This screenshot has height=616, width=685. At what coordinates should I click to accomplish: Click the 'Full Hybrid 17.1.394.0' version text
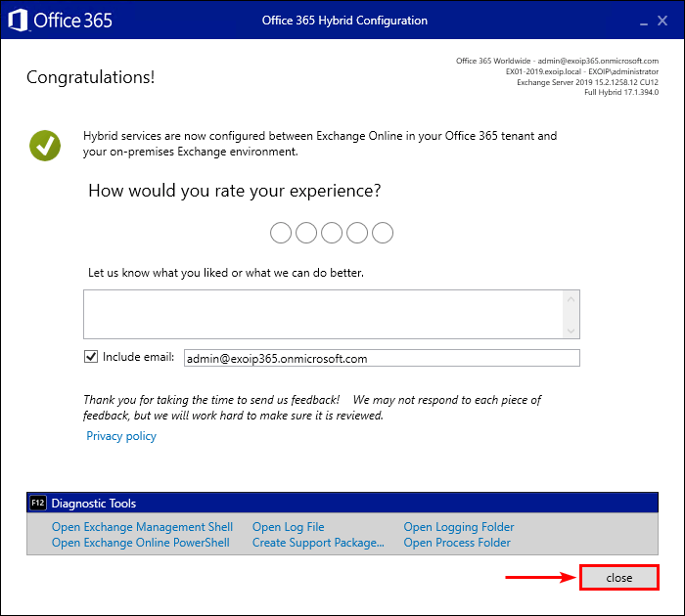[x=621, y=92]
